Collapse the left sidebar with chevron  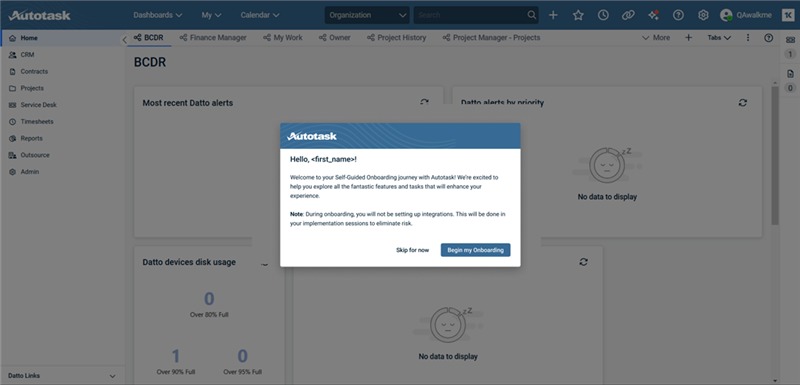tap(124, 39)
